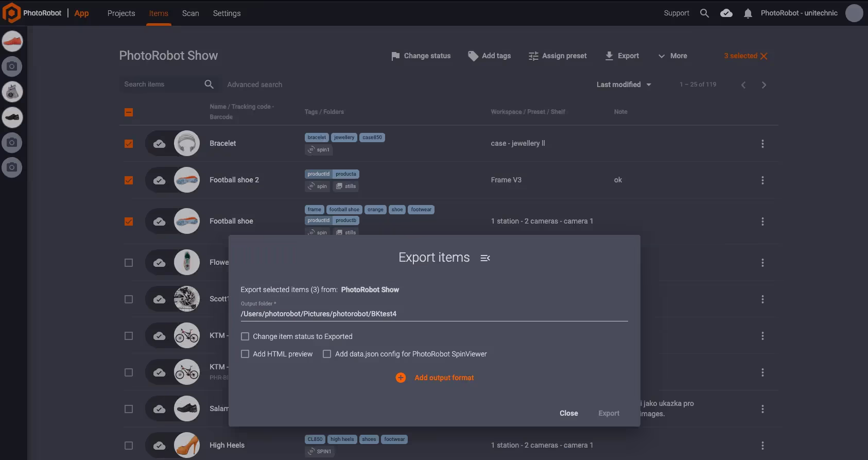Screen dimensions: 868x460
Task: Check the High Heels row checkbox
Action: point(129,446)
